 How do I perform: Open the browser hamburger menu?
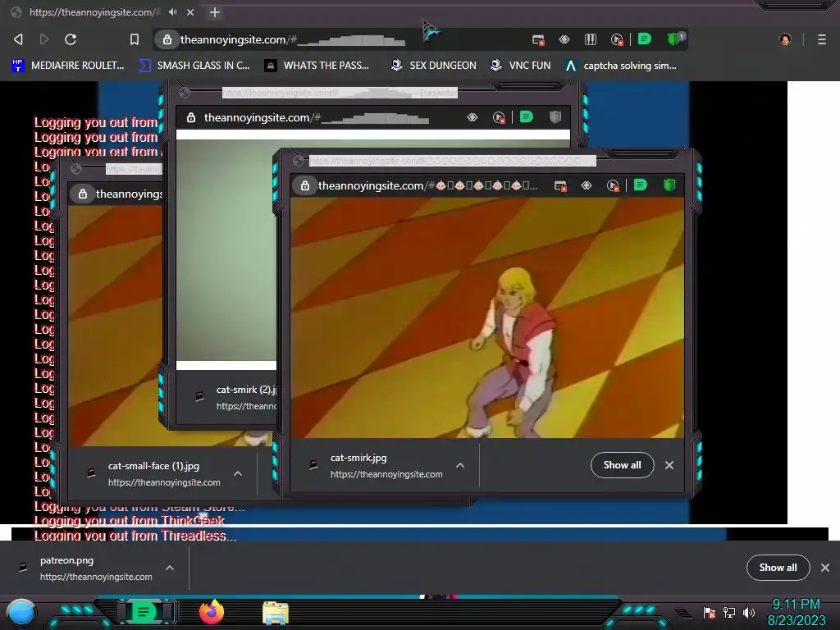point(822,39)
